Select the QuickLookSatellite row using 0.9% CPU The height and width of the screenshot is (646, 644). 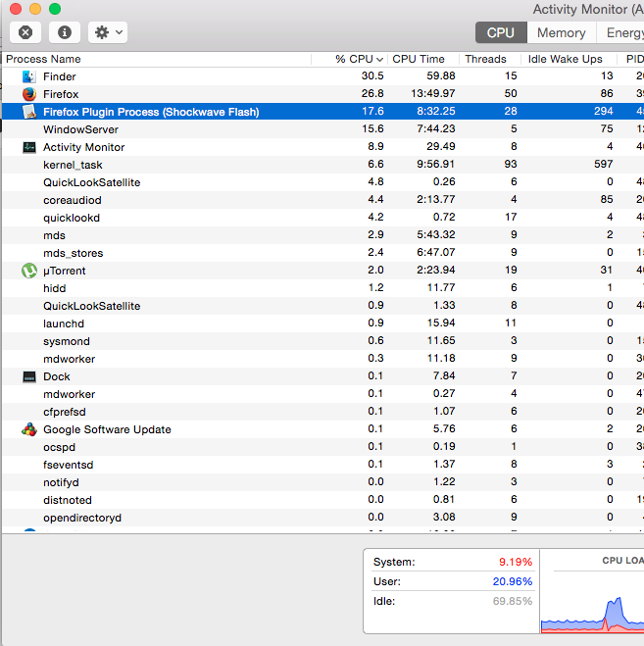pyautogui.click(x=323, y=306)
